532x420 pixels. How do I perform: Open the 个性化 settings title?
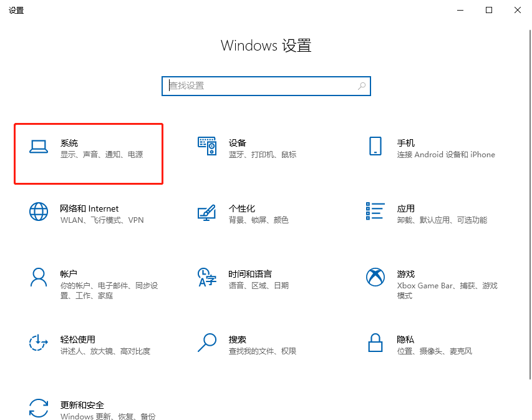click(241, 208)
